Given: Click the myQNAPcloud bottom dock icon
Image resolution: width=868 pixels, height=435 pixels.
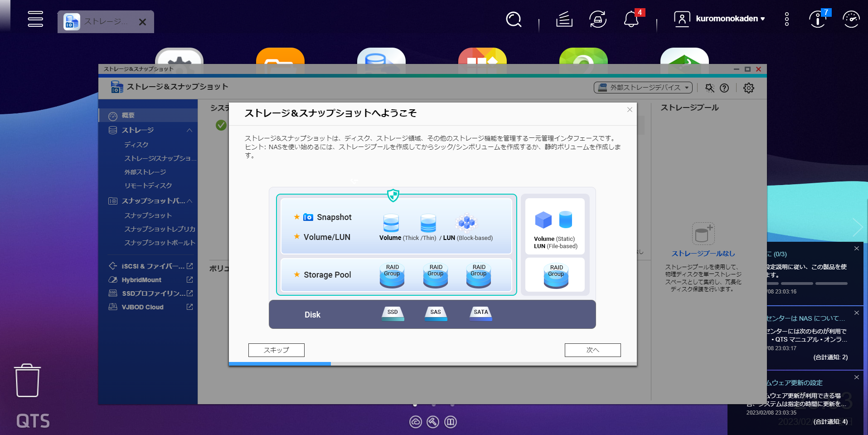Looking at the screenshot, I should (x=416, y=422).
